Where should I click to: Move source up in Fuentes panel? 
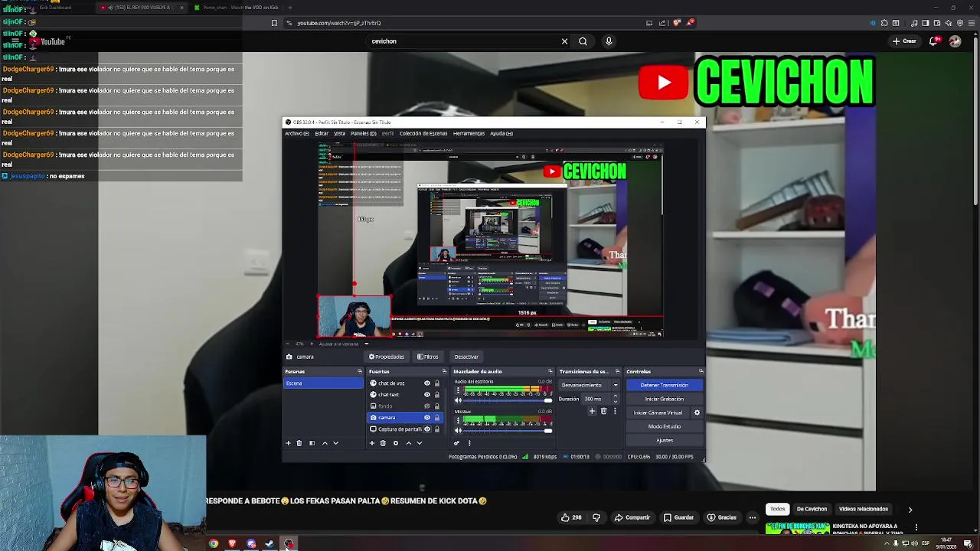pyautogui.click(x=408, y=443)
